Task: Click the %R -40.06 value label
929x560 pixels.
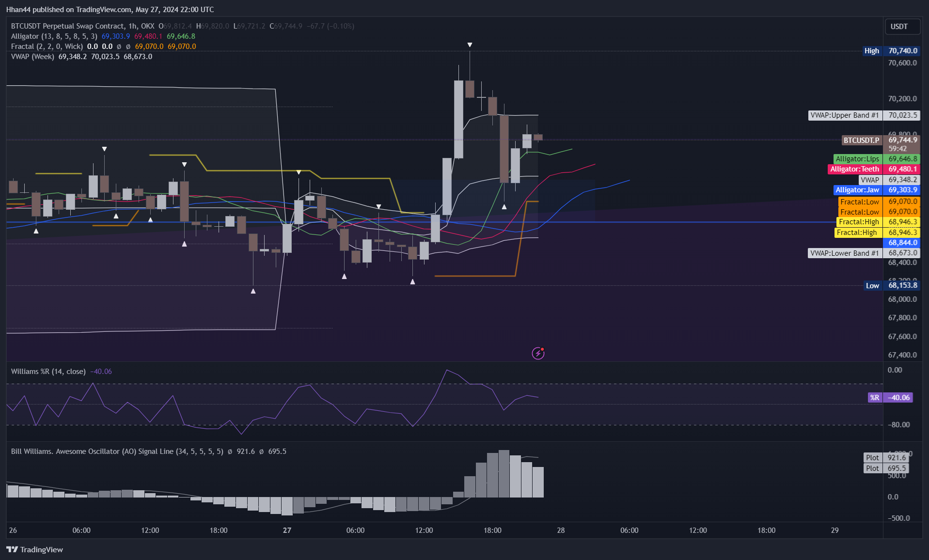Action: click(x=891, y=398)
